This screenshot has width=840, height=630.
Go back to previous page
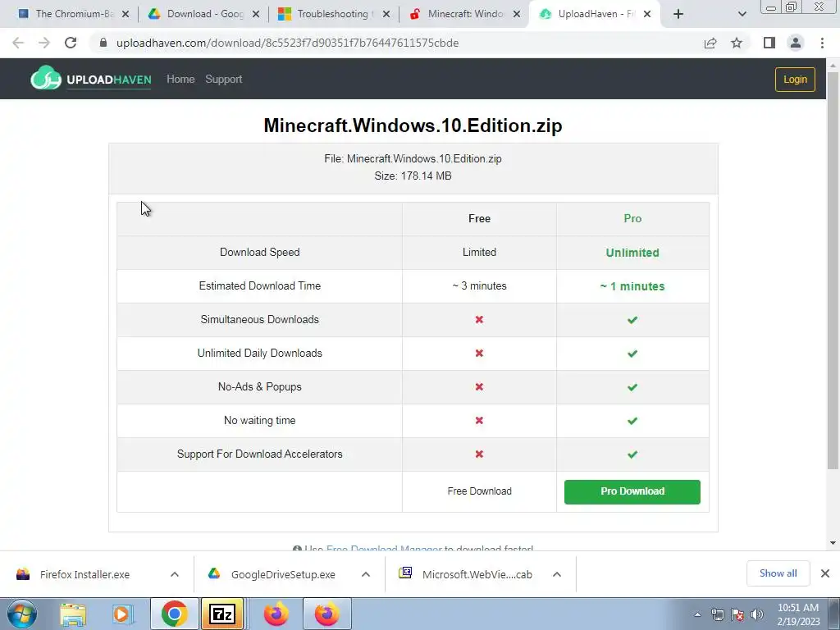pyautogui.click(x=18, y=43)
